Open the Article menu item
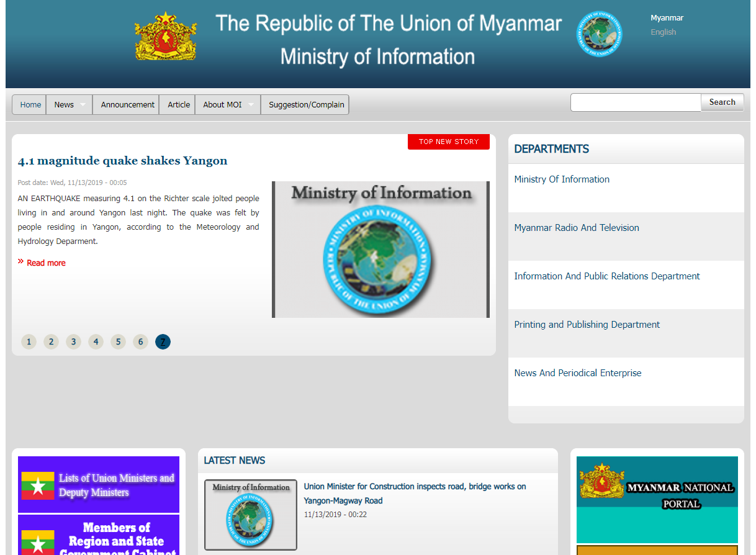Screen dimensions: 756x555 tap(179, 105)
